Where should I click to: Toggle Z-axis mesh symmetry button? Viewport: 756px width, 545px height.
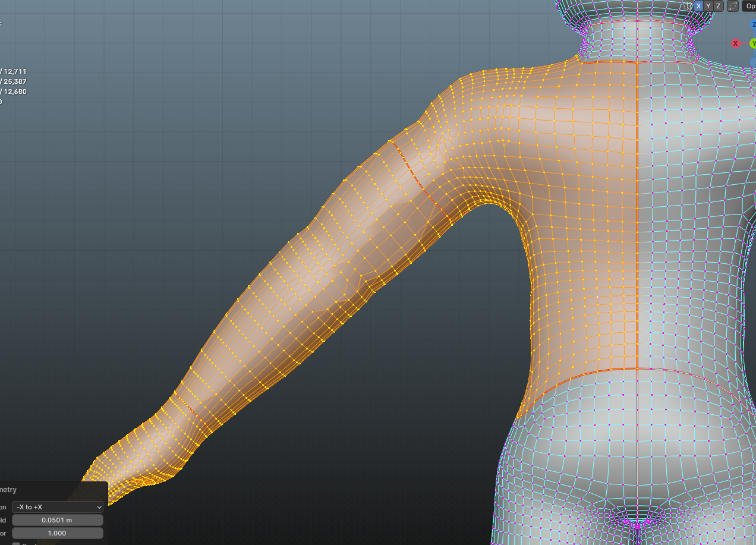718,6
